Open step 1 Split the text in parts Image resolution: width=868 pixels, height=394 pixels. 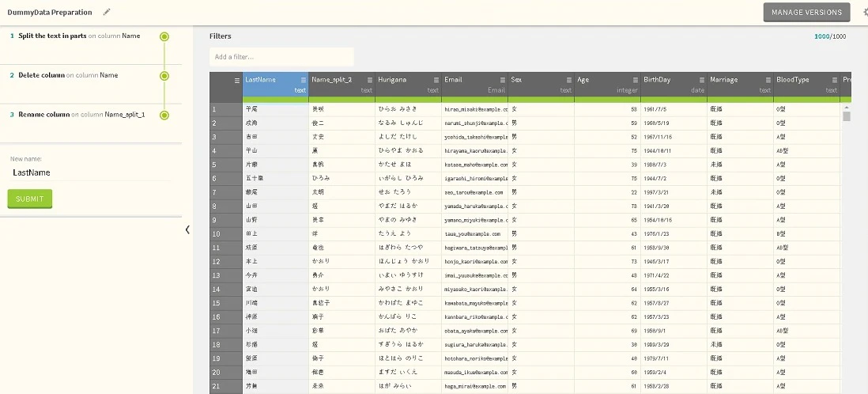[79, 36]
